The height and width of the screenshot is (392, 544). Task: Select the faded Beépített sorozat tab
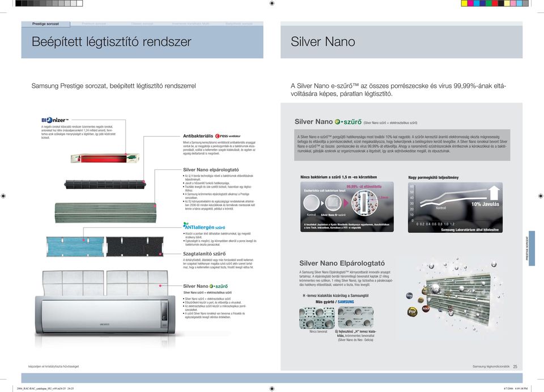point(239,24)
